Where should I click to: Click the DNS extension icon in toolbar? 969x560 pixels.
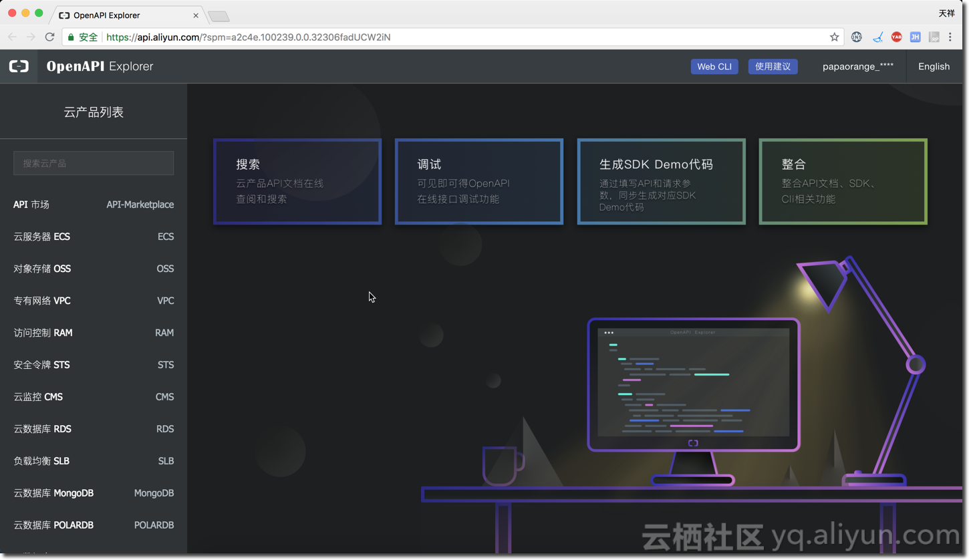click(857, 37)
